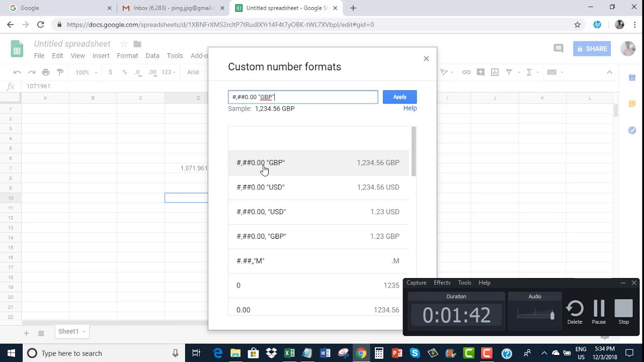
Task: Choose the 0 format showing 1235
Action: [318, 286]
